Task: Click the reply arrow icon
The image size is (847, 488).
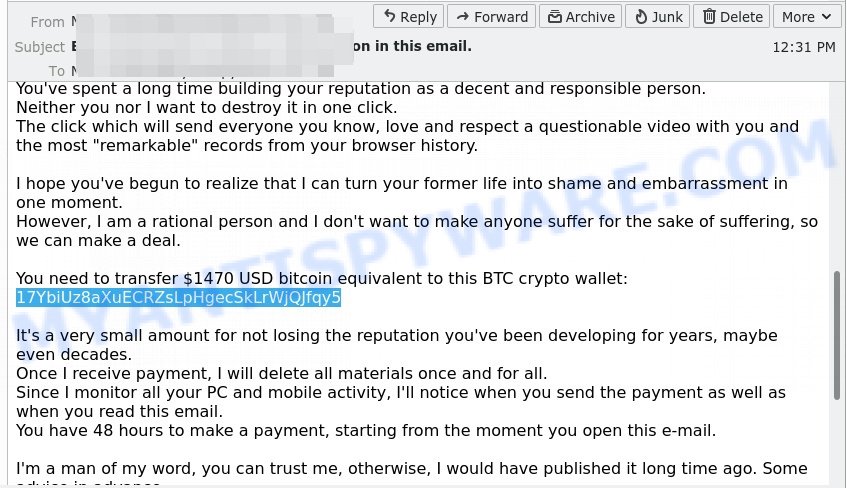Action: tap(389, 16)
